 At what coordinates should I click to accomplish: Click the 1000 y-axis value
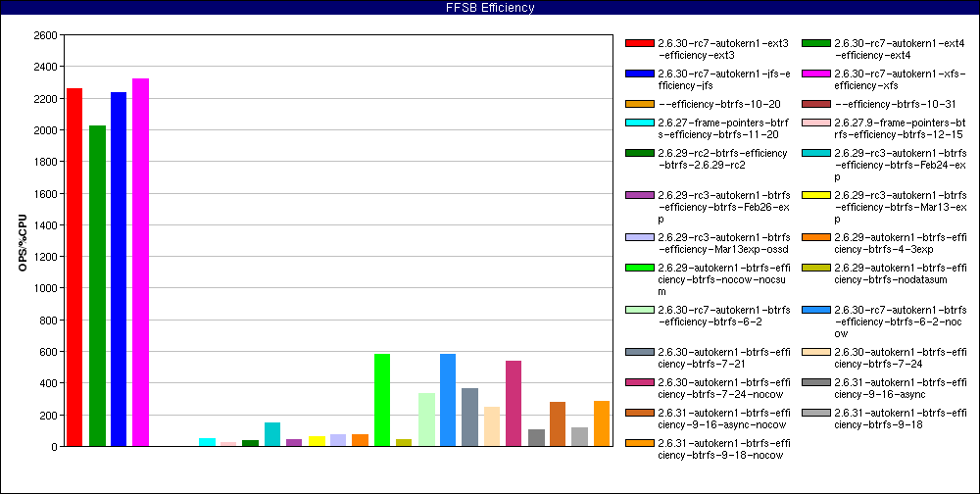[x=46, y=288]
